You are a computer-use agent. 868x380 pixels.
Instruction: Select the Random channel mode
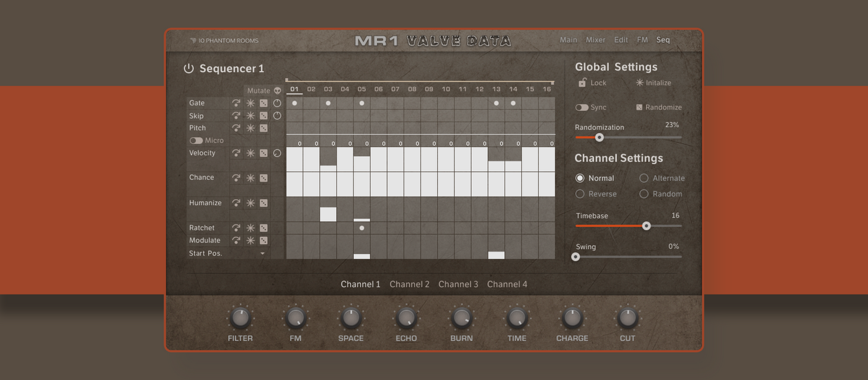pos(644,194)
